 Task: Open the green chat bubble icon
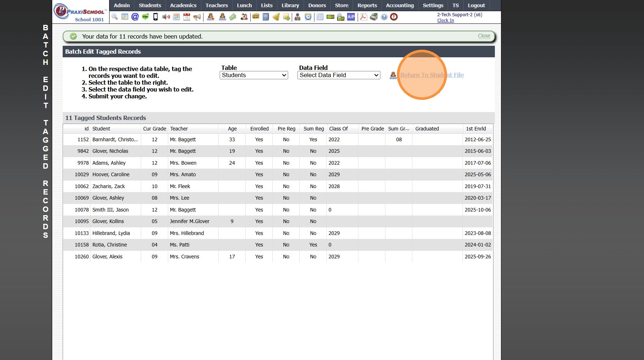pos(146,17)
